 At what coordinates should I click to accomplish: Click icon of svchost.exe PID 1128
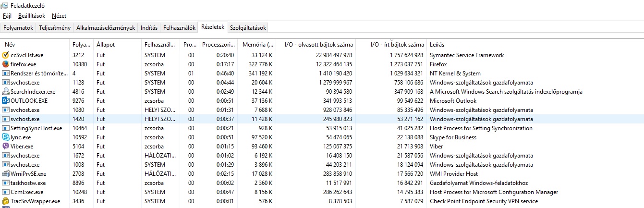(6, 83)
